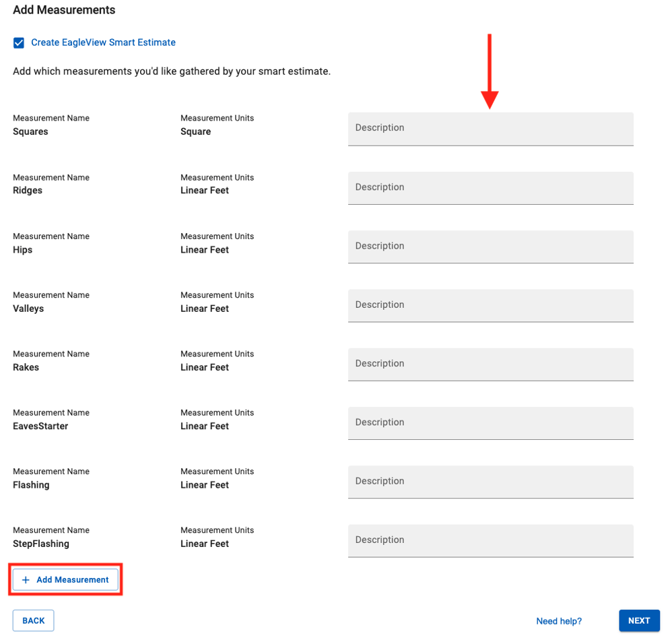The height and width of the screenshot is (644, 672).
Task: Click the Description field for Rakes
Action: pyautogui.click(x=490, y=364)
